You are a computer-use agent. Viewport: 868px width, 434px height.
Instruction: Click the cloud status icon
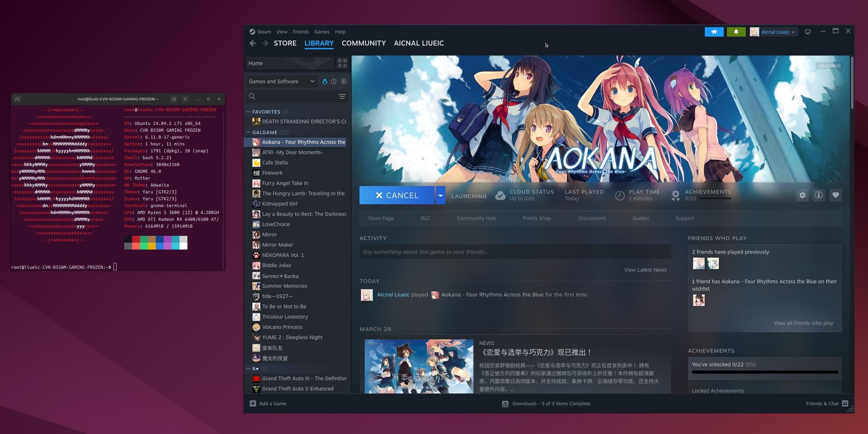[x=500, y=195]
